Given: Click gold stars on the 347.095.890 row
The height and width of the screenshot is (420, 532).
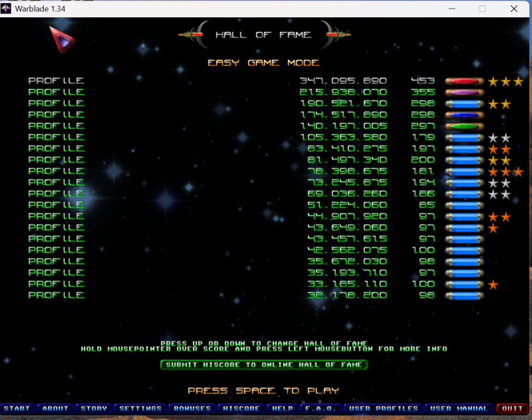Looking at the screenshot, I should (505, 81).
